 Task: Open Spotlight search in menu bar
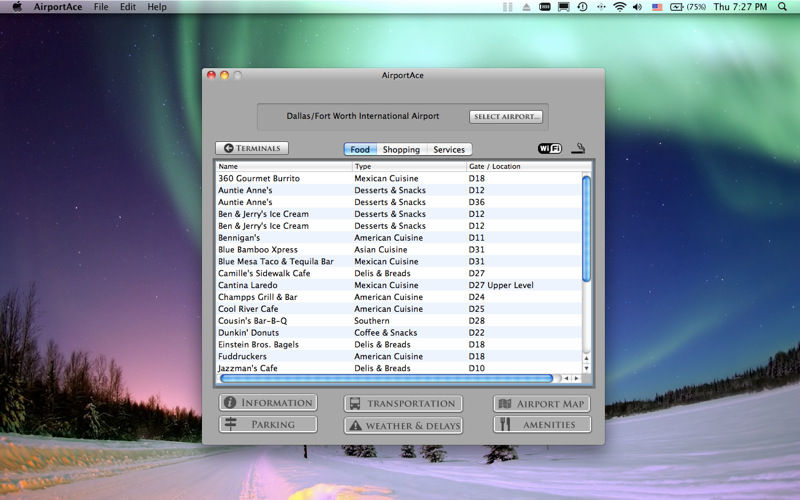pos(782,7)
